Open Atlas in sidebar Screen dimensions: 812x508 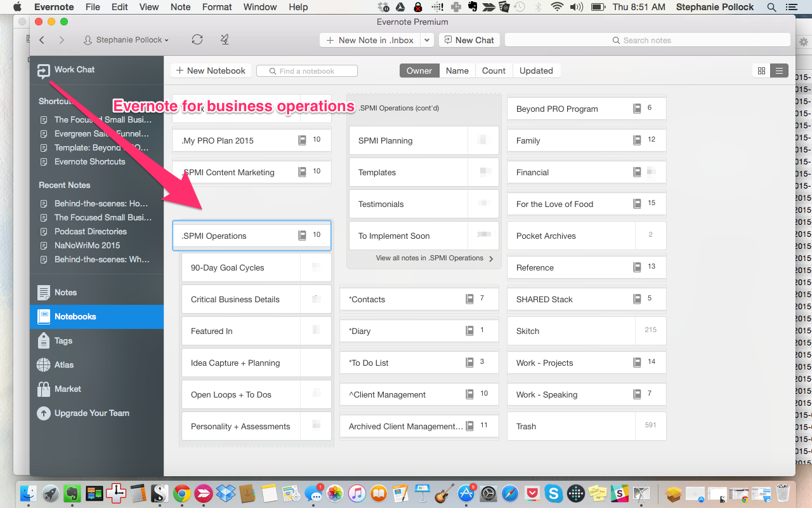96,365
